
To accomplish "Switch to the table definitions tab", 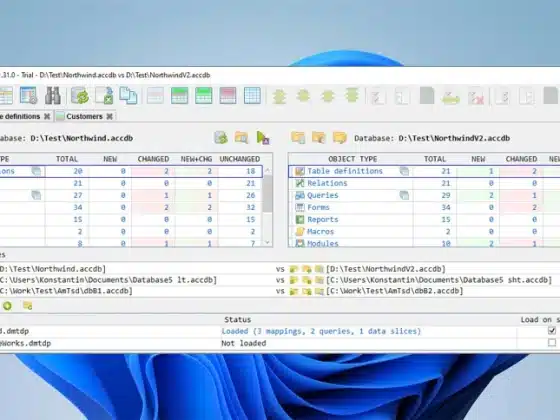I will point(20,116).
